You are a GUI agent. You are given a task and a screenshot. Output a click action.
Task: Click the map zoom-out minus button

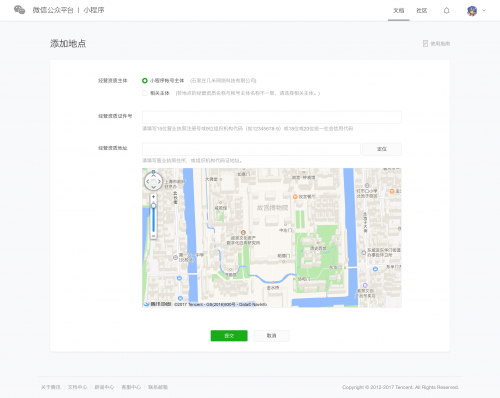(x=153, y=236)
